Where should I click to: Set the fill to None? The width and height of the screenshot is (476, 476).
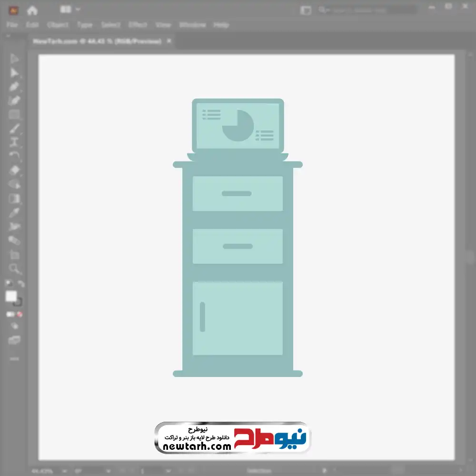pyautogui.click(x=20, y=315)
